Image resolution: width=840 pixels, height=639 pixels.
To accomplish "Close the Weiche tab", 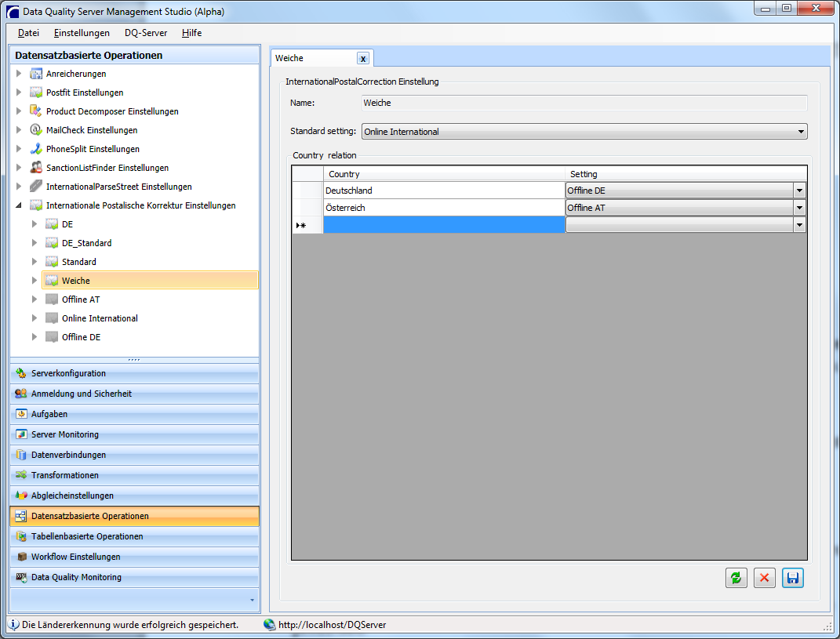I will click(362, 59).
